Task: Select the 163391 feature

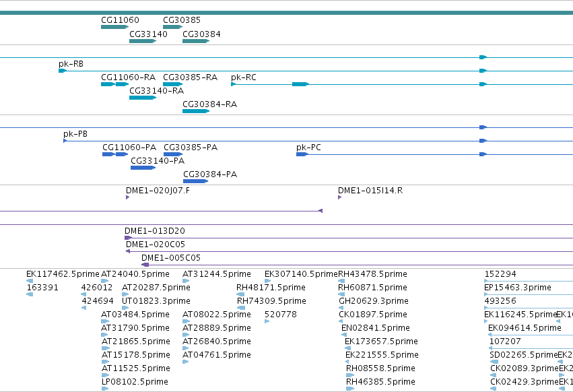Action: 30,295
